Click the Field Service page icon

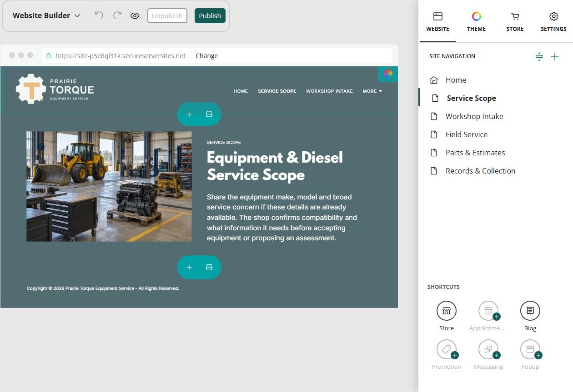pyautogui.click(x=434, y=134)
